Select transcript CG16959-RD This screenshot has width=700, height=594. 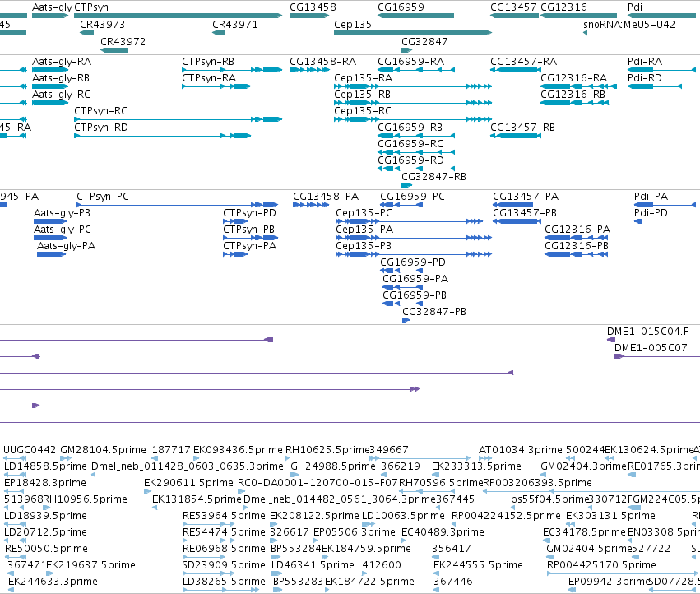click(410, 160)
